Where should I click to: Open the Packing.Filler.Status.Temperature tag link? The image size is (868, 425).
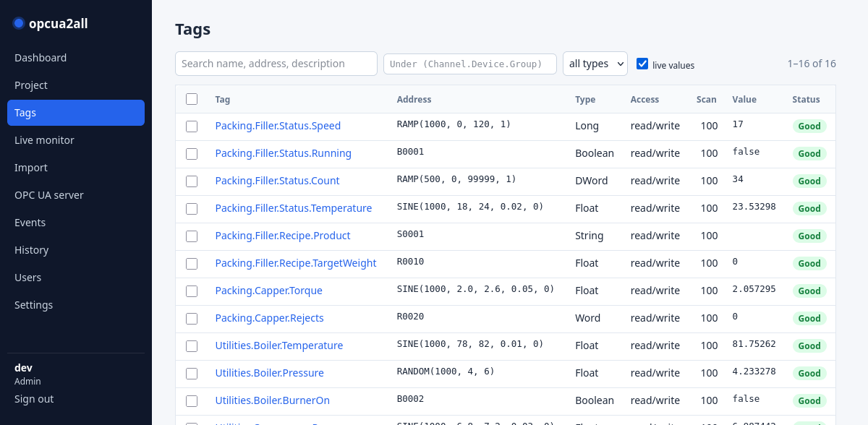point(294,208)
